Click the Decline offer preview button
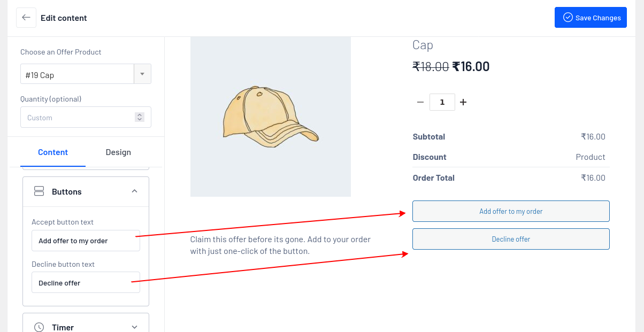This screenshot has height=332, width=644. click(x=511, y=239)
